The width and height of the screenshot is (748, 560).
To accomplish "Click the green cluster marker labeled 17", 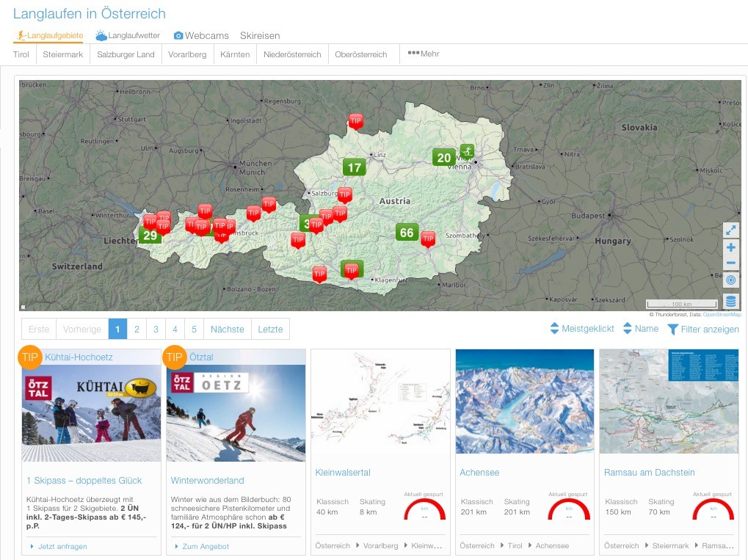I will point(355,167).
